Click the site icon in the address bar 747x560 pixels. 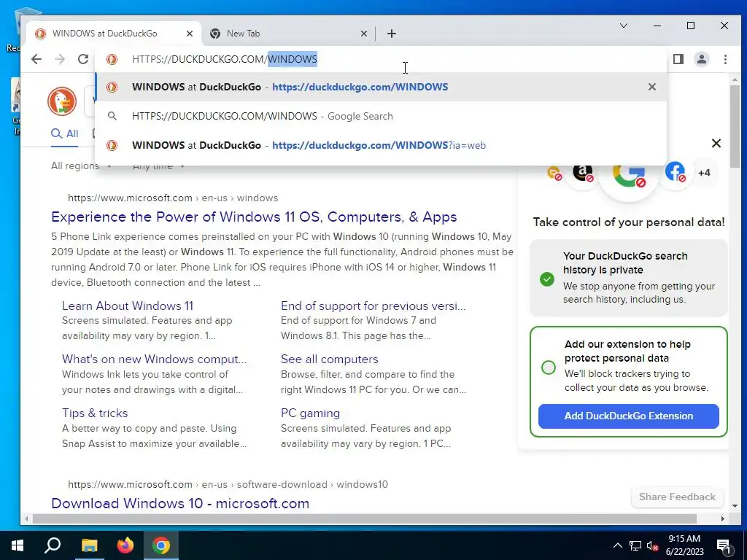click(112, 59)
